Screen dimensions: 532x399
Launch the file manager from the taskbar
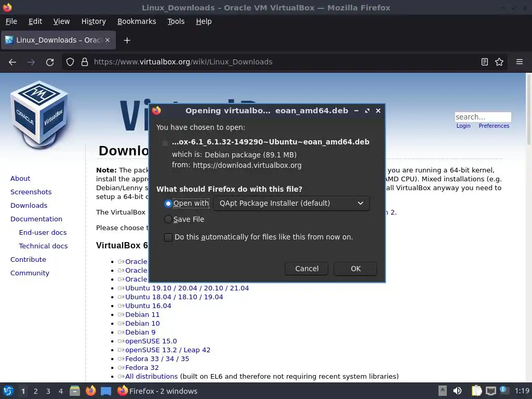pyautogui.click(x=75, y=391)
